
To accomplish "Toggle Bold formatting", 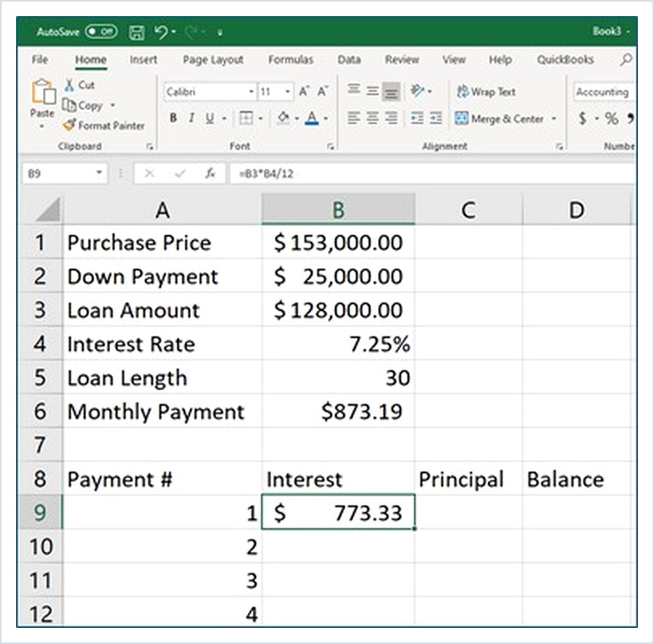I will click(173, 118).
